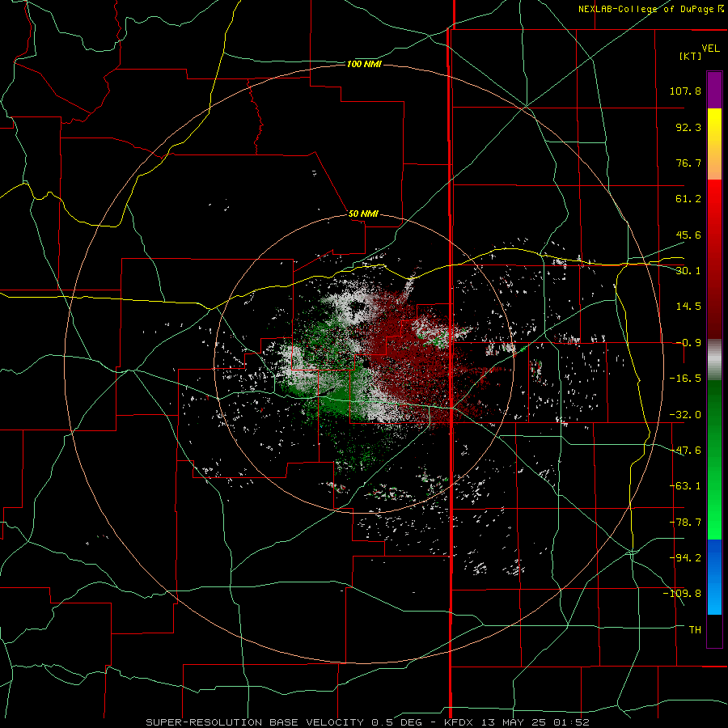Click the 100 NMI range ring label
Screen dimensions: 728x728
pyautogui.click(x=364, y=64)
